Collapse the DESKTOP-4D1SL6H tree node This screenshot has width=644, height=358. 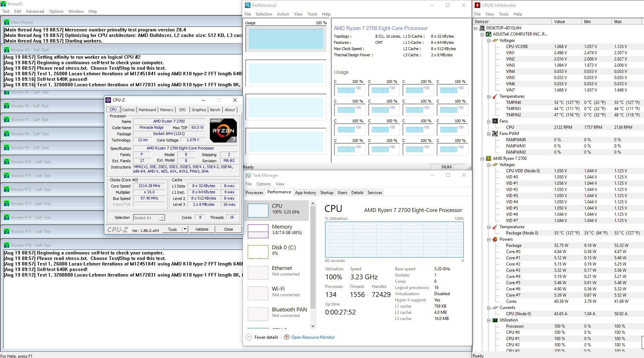coord(476,28)
